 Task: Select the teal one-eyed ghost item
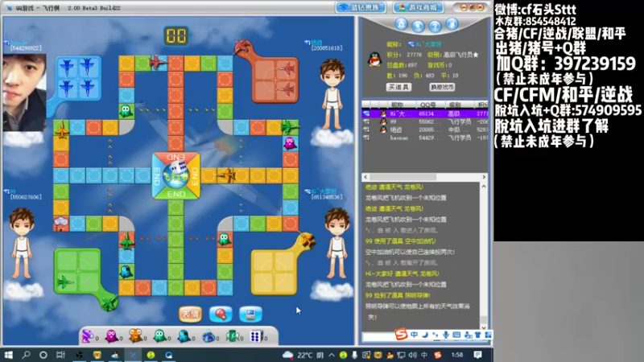[184, 336]
